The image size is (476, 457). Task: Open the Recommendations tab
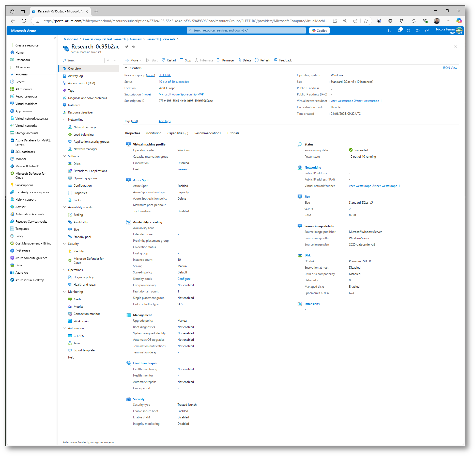tap(207, 133)
